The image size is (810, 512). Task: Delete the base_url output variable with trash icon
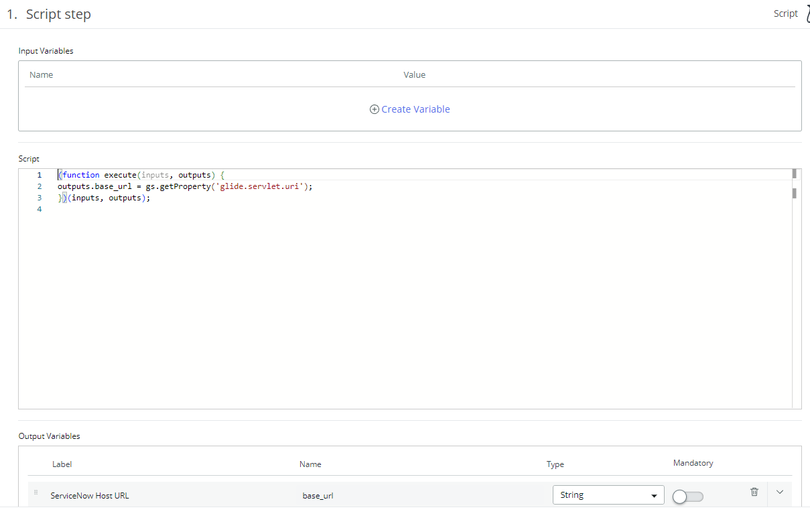click(754, 492)
